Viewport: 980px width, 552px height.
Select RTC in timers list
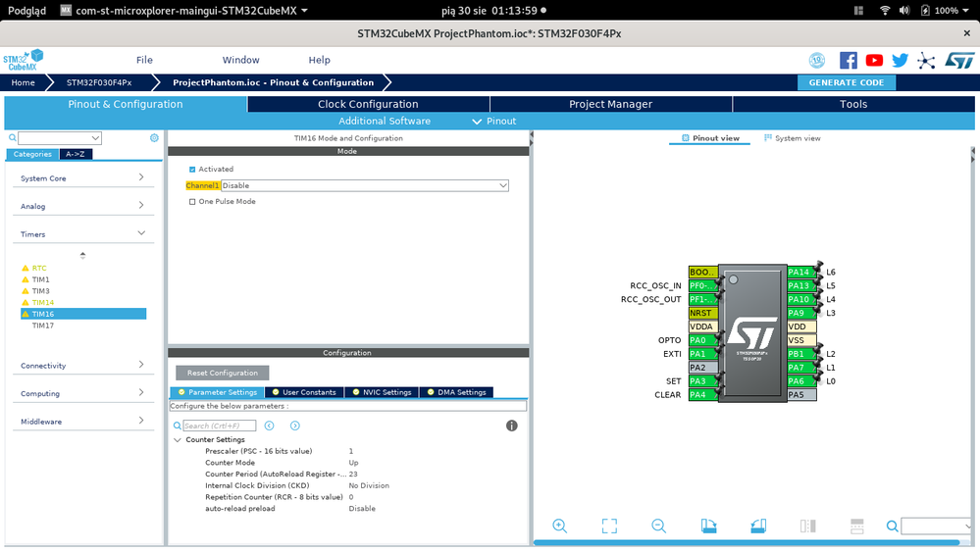(x=39, y=268)
